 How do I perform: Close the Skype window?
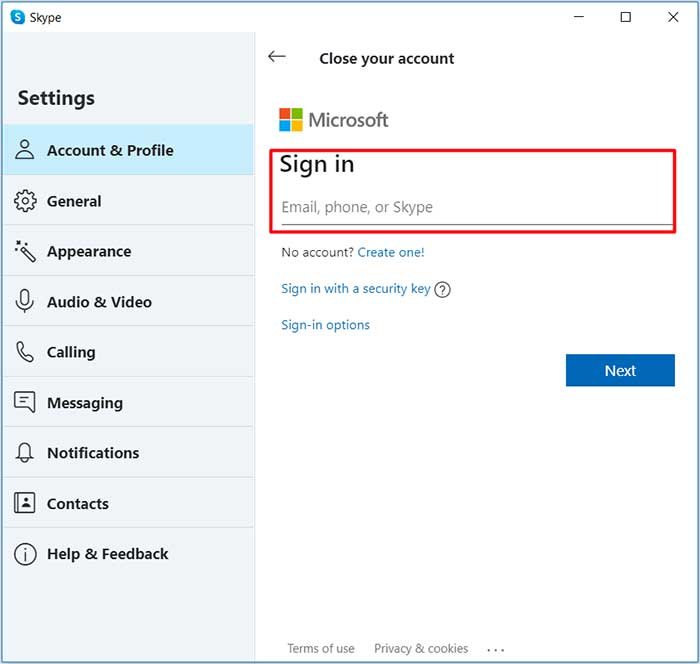[673, 17]
